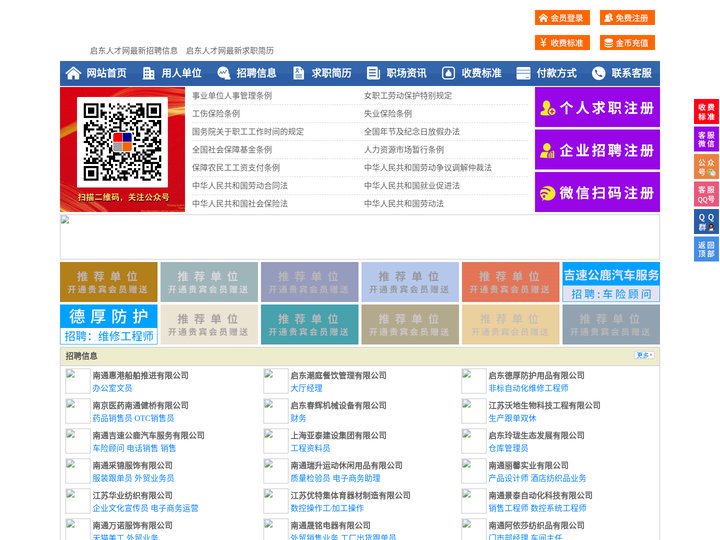Click the brown 推荐单位 tile
This screenshot has height=540, width=720.
(109, 282)
